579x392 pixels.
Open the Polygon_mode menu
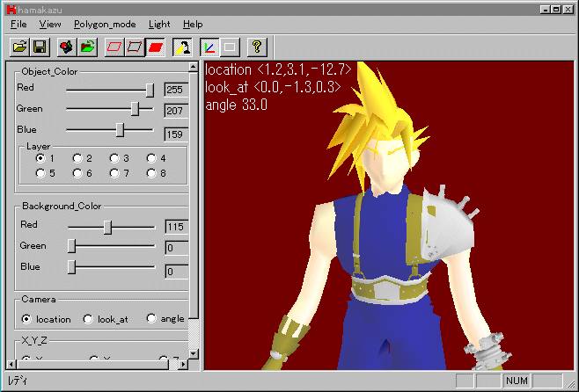point(105,25)
